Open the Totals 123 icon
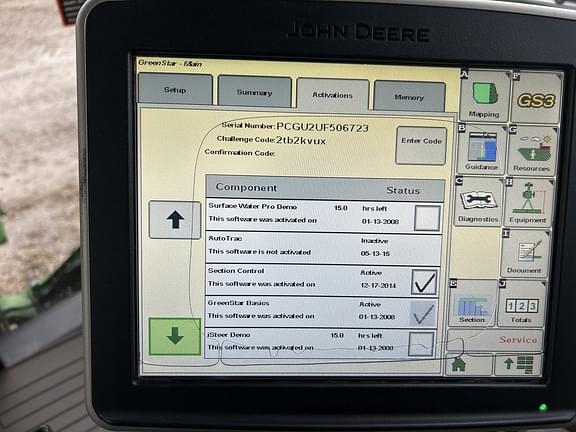 click(x=522, y=304)
